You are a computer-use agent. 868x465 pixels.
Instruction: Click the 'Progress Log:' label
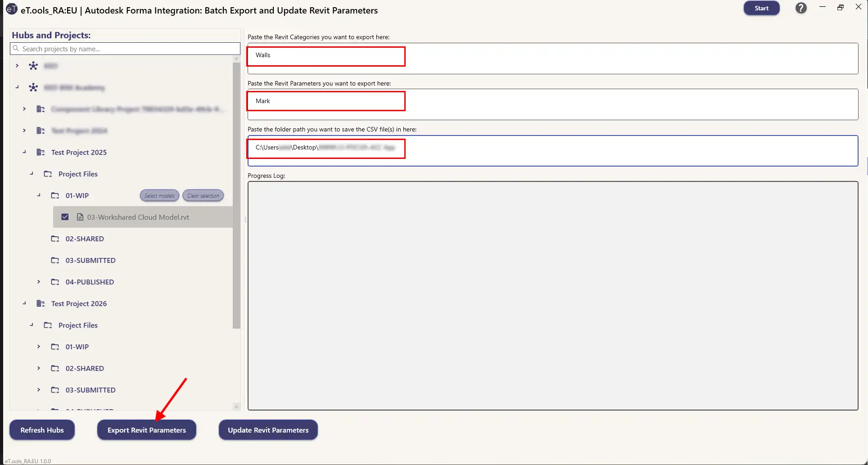tap(267, 176)
